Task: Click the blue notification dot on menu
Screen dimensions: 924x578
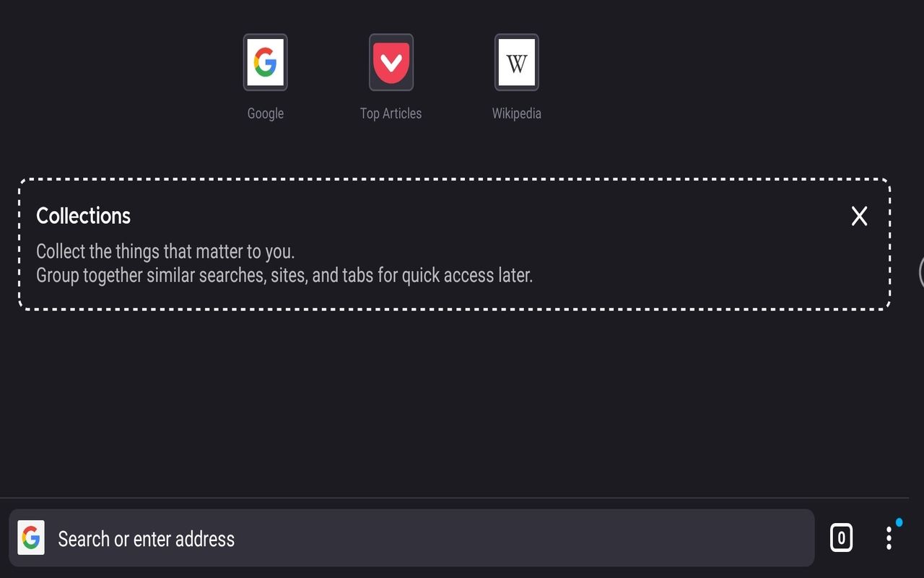Action: (x=899, y=522)
